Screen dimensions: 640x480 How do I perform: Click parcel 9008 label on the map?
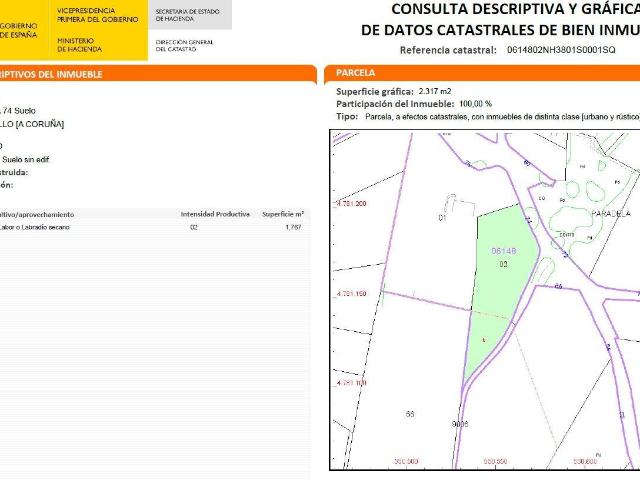459,424
